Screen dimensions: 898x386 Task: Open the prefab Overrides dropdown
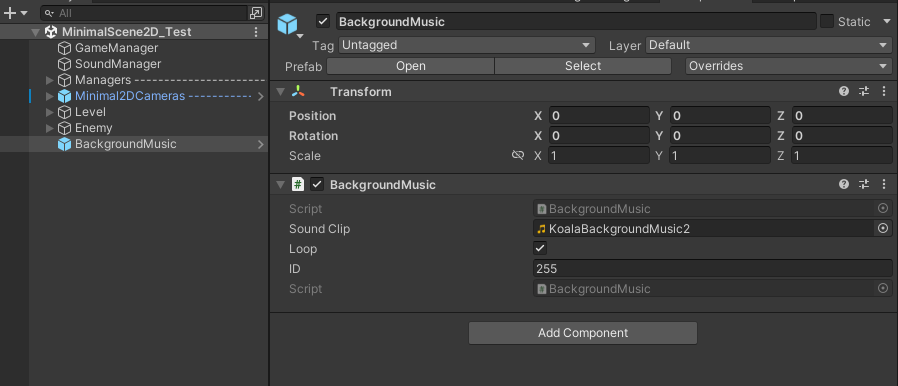tap(789, 66)
